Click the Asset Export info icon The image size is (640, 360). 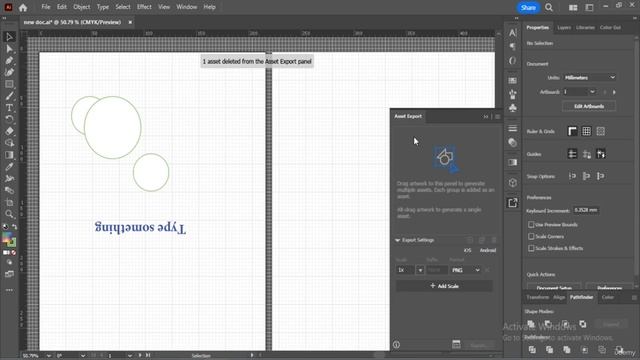click(x=396, y=345)
